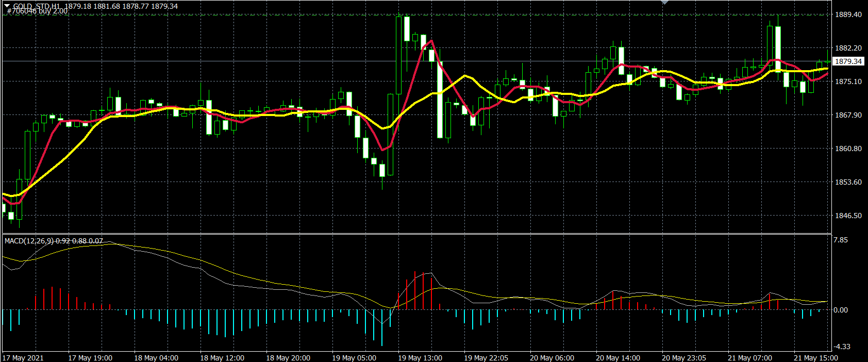The height and width of the screenshot is (362, 868).
Task: Click the 18 May 04:00 time label
Action: [156, 357]
